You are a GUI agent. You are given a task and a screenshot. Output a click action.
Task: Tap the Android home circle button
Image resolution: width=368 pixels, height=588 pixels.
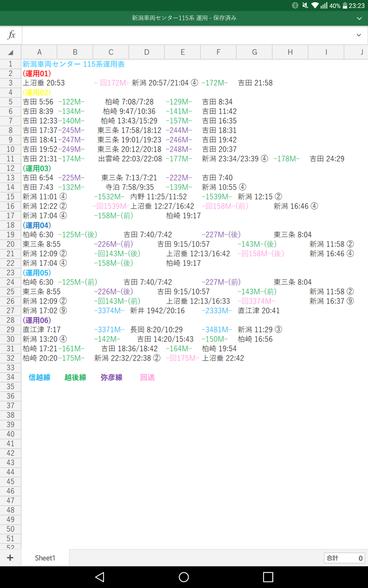coord(184,577)
